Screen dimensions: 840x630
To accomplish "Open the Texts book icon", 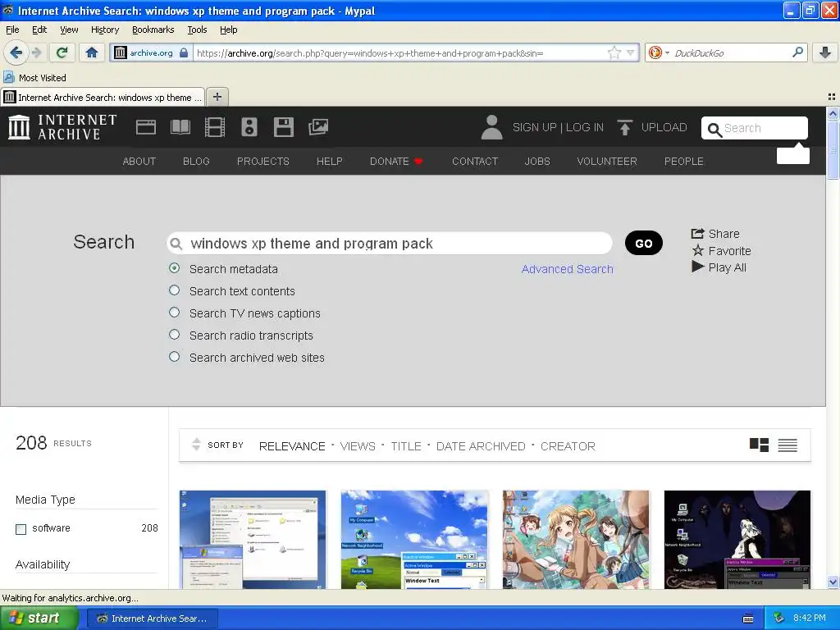I will point(180,127).
